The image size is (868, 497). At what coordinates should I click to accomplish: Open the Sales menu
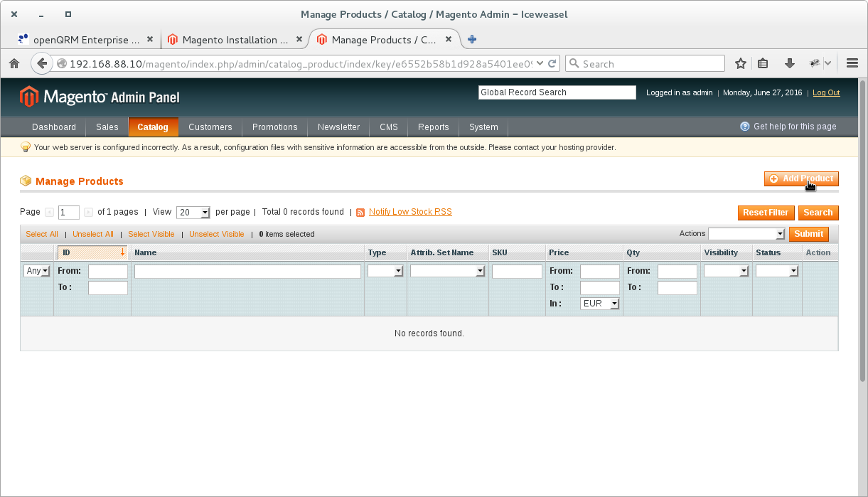[107, 127]
